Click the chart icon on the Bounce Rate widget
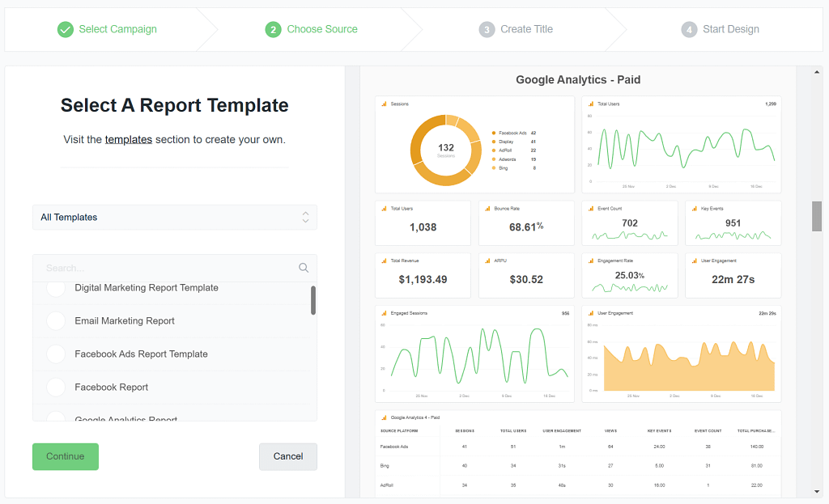The image size is (829, 504). pos(487,209)
